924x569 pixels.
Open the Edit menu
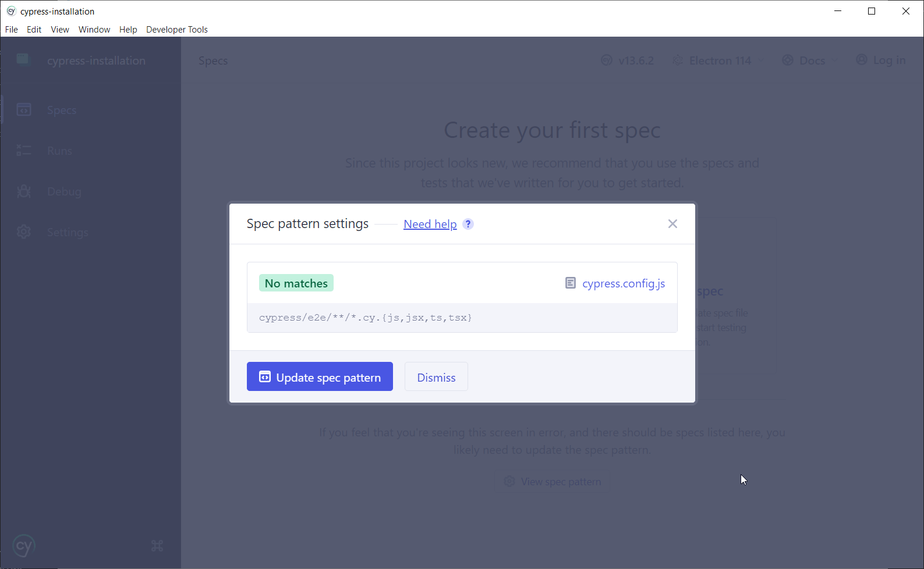(x=34, y=30)
